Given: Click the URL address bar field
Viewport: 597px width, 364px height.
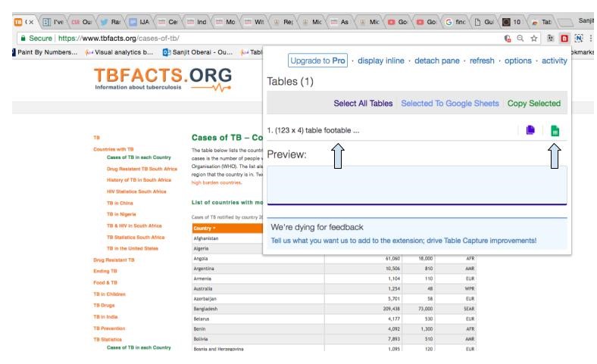Looking at the screenshot, I should coord(259,39).
